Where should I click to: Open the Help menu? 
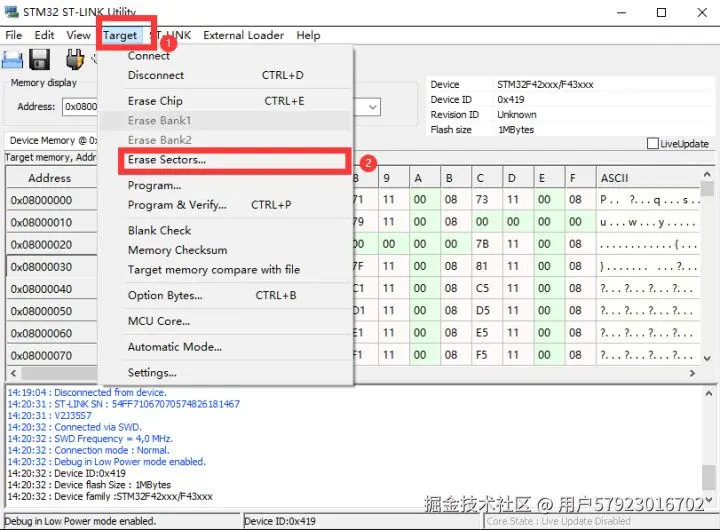point(308,35)
